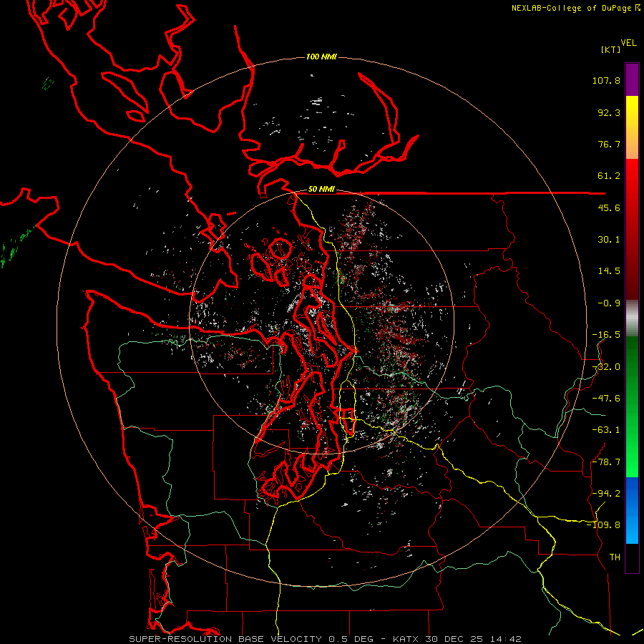Image resolution: width=644 pixels, height=644 pixels.
Task: Click the NEXLAB-College of DuPage title text
Action: click(x=571, y=8)
